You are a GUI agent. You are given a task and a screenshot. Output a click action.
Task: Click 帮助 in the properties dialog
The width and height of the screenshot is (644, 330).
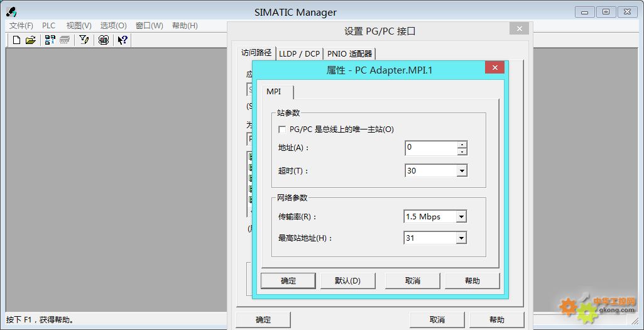click(472, 281)
